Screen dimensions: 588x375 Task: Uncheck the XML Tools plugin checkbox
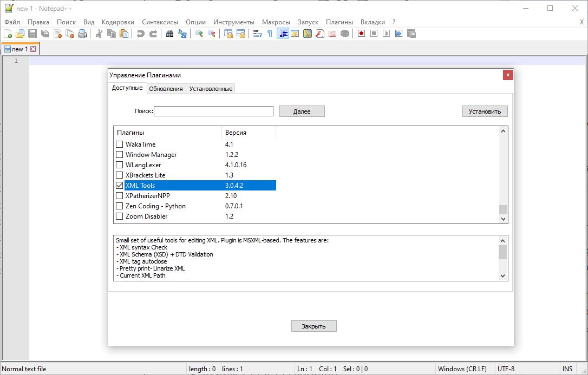(x=120, y=186)
